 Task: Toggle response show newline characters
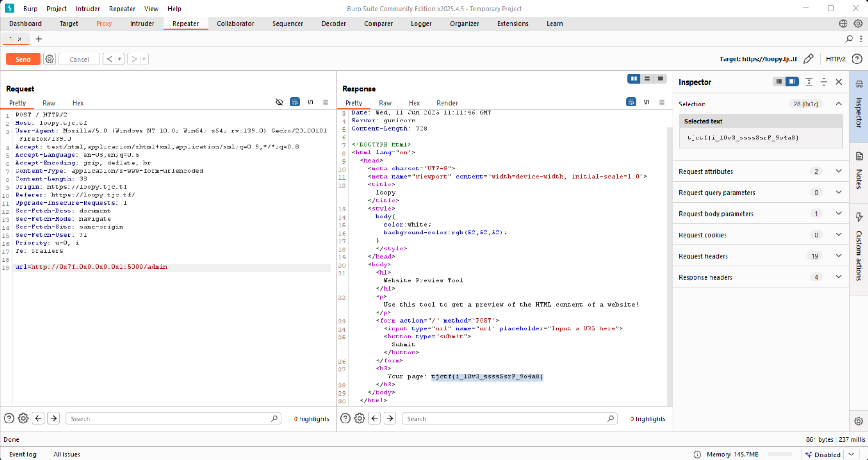point(647,102)
